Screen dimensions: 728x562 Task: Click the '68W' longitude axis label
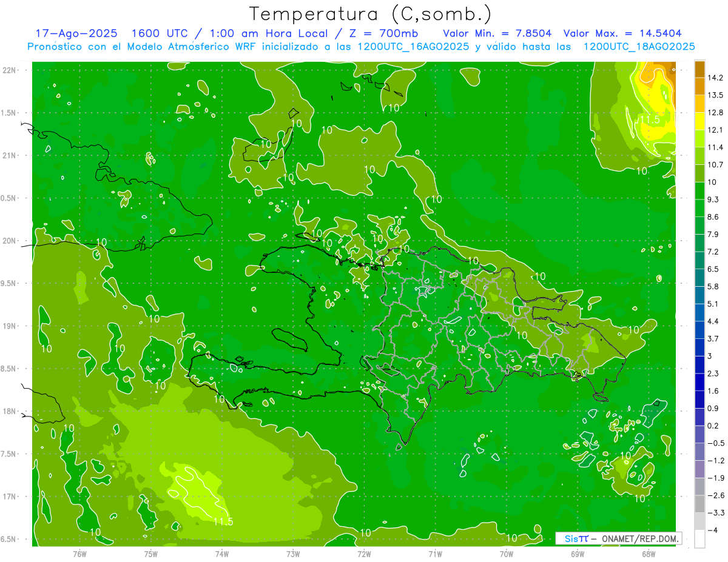[649, 554]
